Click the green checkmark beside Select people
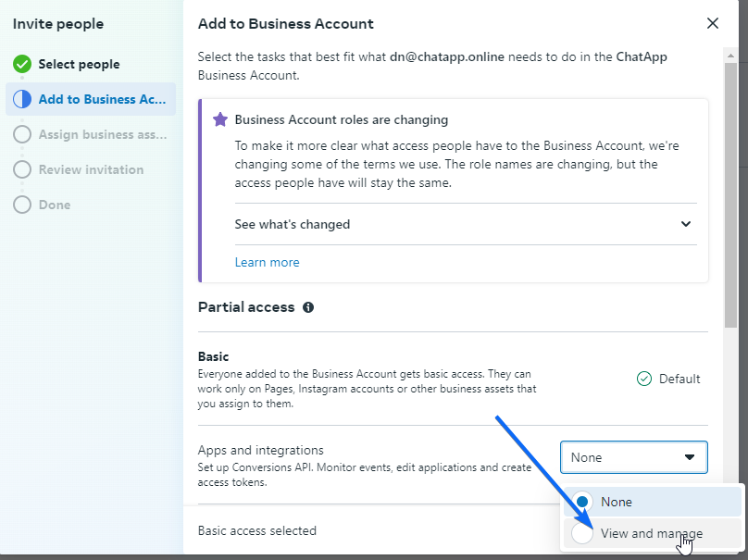 [22, 64]
